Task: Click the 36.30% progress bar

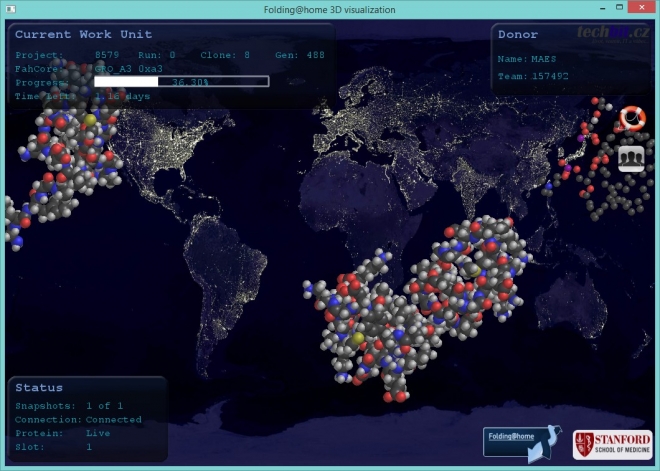Action: tap(181, 82)
